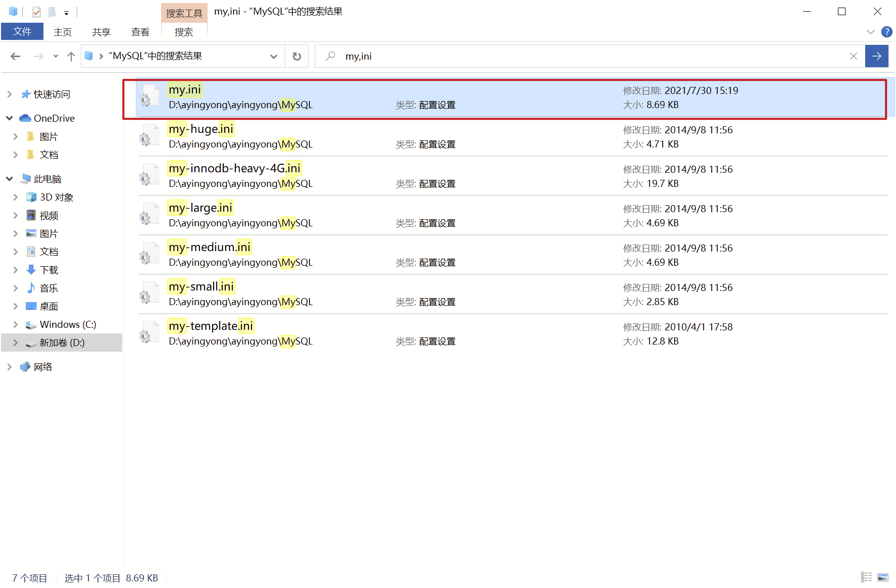
Task: Expand the 快速访问 tree node
Action: pyautogui.click(x=10, y=94)
